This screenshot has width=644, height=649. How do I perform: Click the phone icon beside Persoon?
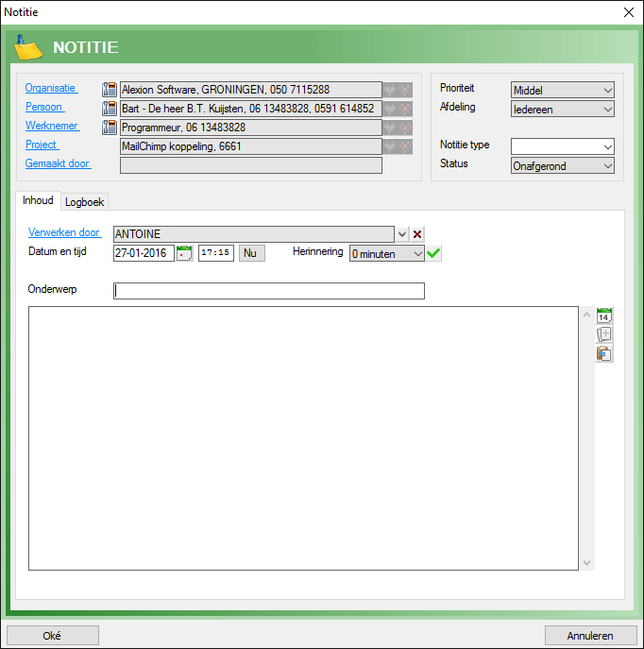pos(110,109)
